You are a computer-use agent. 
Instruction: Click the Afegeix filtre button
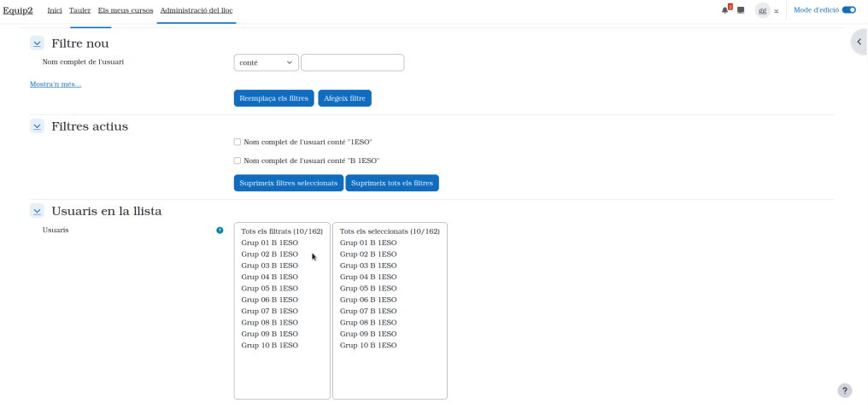coord(345,98)
